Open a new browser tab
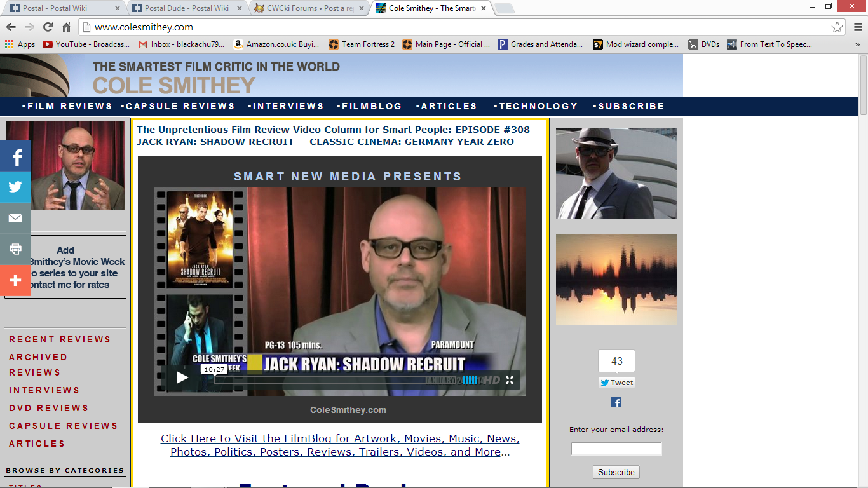This screenshot has width=868, height=488. coord(505,9)
